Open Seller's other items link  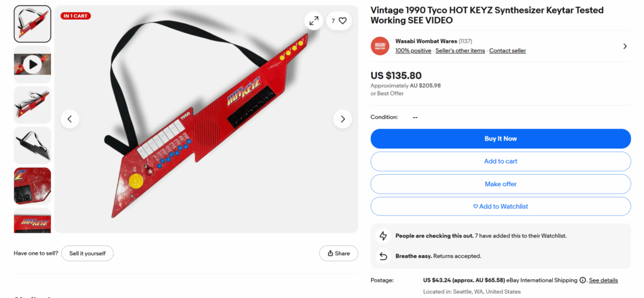pyautogui.click(x=460, y=51)
